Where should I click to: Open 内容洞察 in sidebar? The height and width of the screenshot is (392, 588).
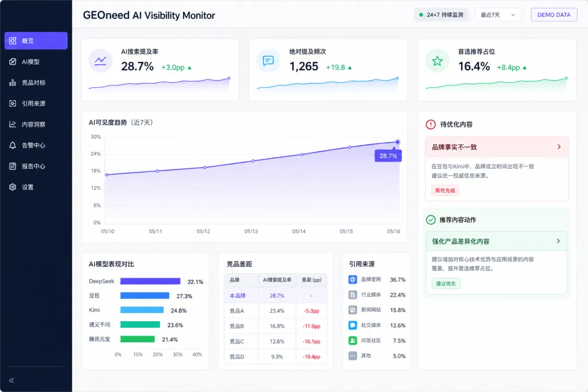tap(36, 124)
